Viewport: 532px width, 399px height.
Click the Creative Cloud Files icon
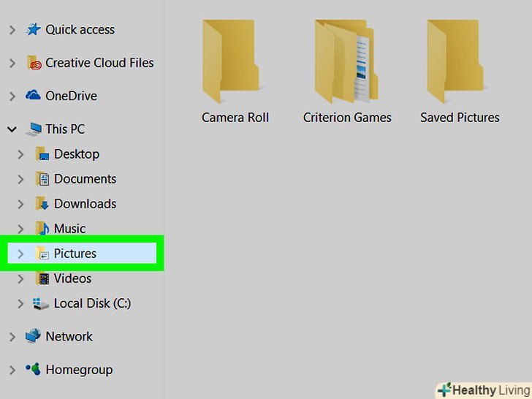coord(34,63)
